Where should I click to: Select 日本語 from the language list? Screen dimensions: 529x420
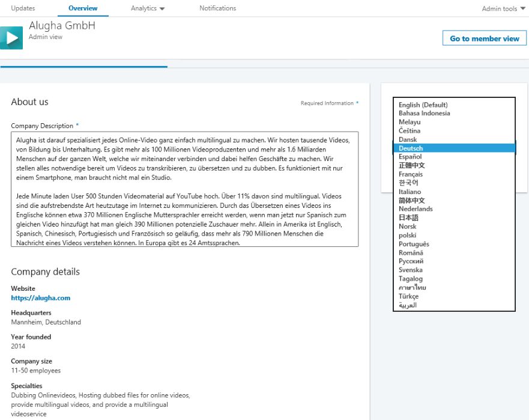[x=454, y=218]
